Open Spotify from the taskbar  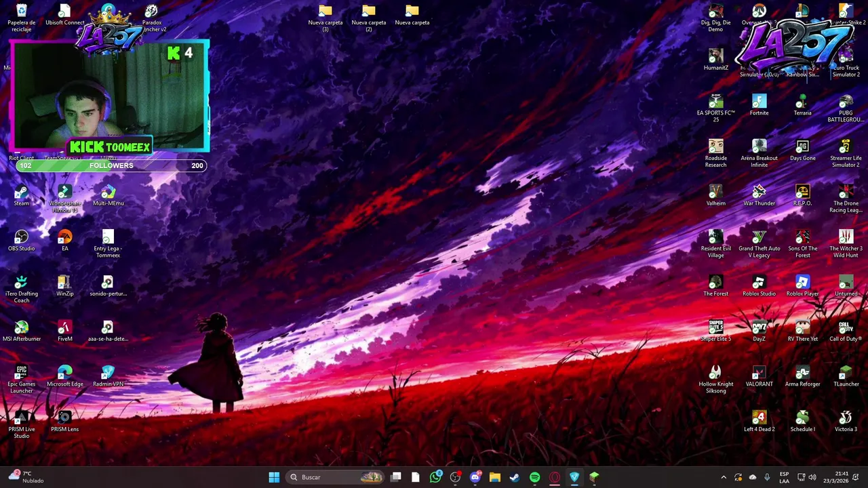tap(534, 477)
